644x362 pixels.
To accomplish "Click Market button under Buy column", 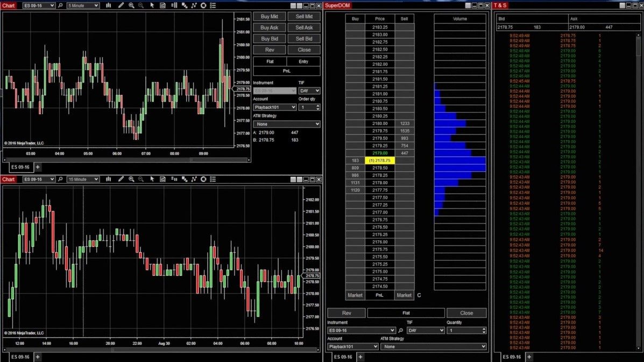I will (355, 295).
